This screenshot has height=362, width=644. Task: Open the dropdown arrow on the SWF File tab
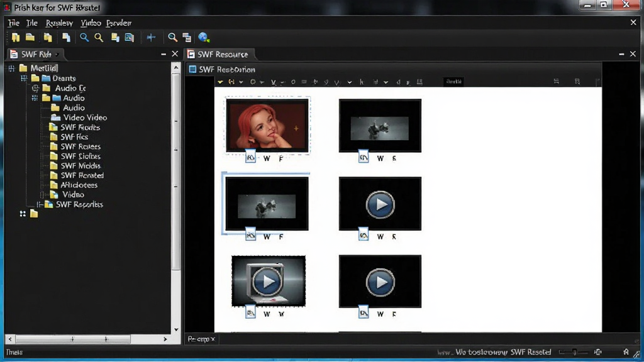[57, 55]
